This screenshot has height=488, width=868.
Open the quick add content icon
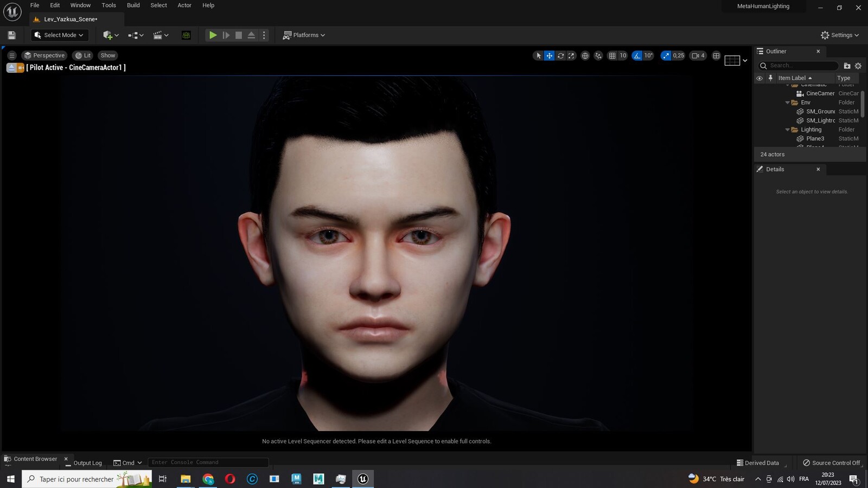pos(111,35)
